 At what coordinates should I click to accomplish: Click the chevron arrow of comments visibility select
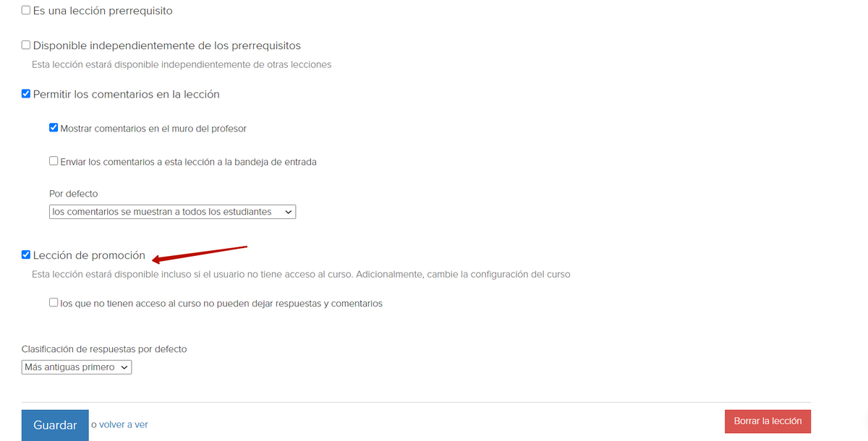coord(288,212)
